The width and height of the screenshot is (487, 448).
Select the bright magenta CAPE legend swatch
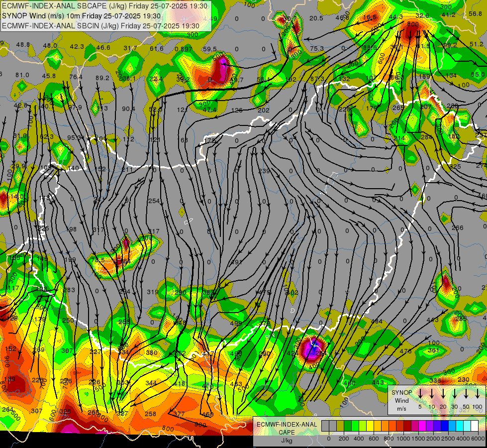click(422, 426)
